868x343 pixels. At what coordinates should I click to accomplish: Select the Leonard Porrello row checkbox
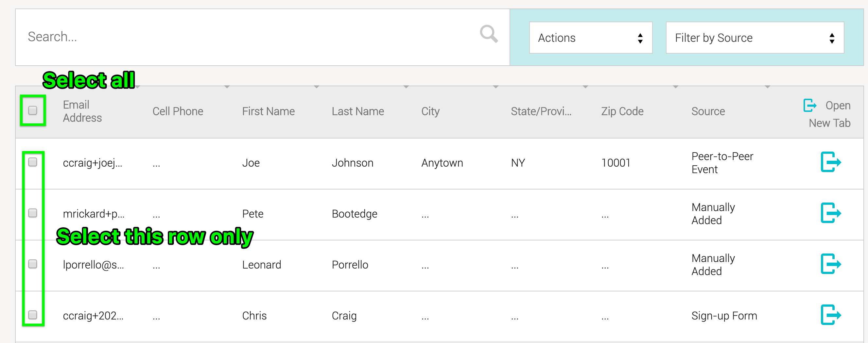click(x=33, y=264)
